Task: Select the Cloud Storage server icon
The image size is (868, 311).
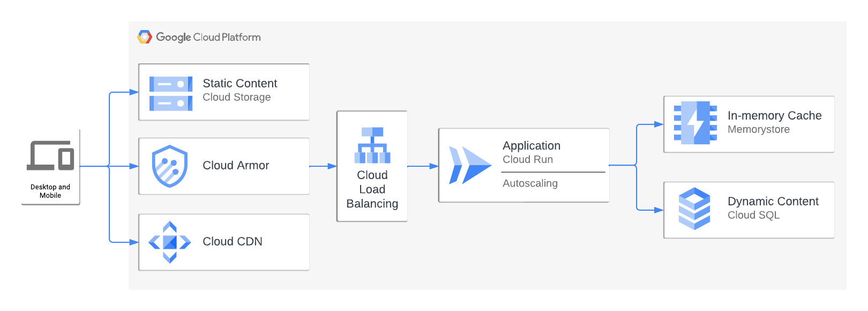Action: tap(170, 93)
